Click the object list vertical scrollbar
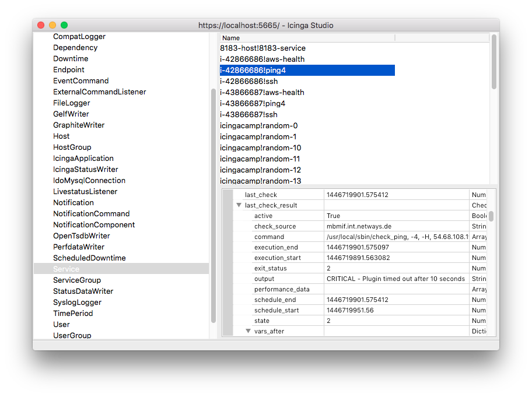This screenshot has height=397, width=532. click(494, 62)
